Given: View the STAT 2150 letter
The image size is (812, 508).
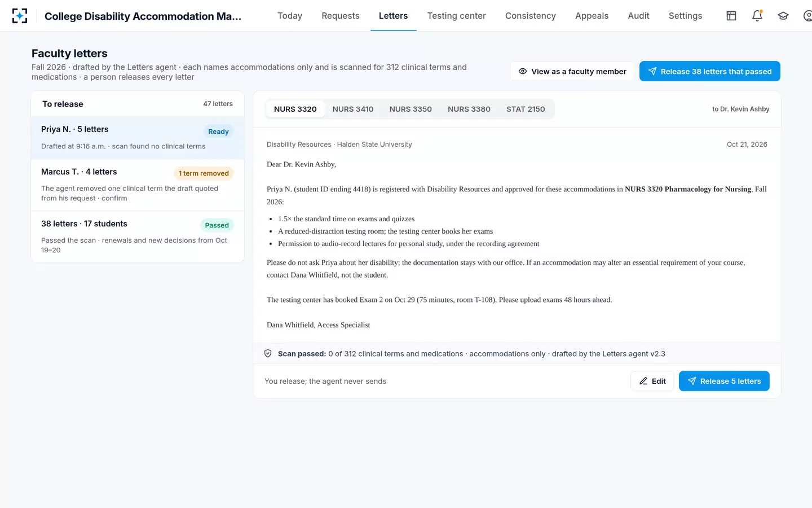Looking at the screenshot, I should click(x=526, y=109).
